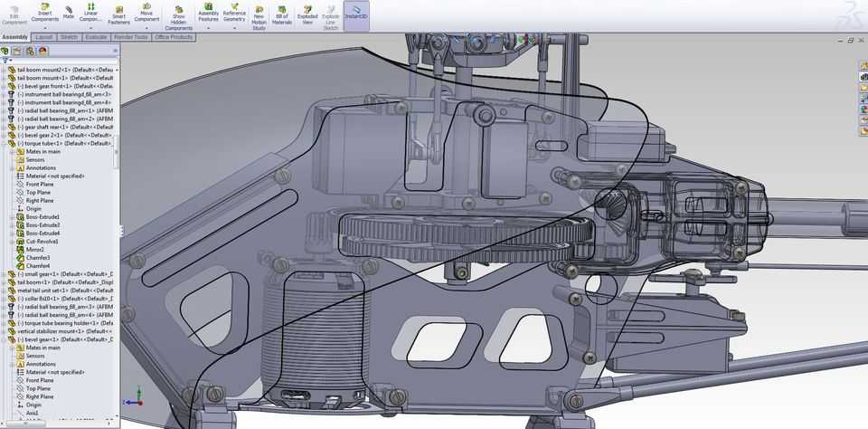Open the Insert Components dropdown arrow
This screenshot has height=429, width=868.
pos(45,28)
